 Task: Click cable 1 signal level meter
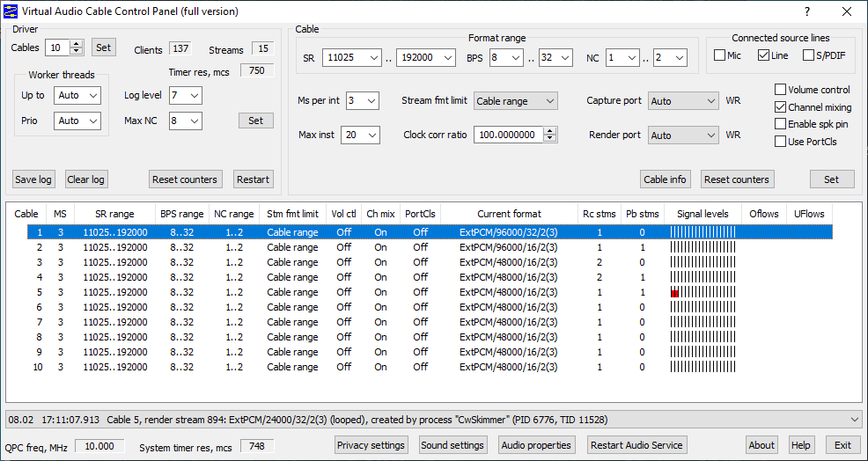(x=703, y=232)
